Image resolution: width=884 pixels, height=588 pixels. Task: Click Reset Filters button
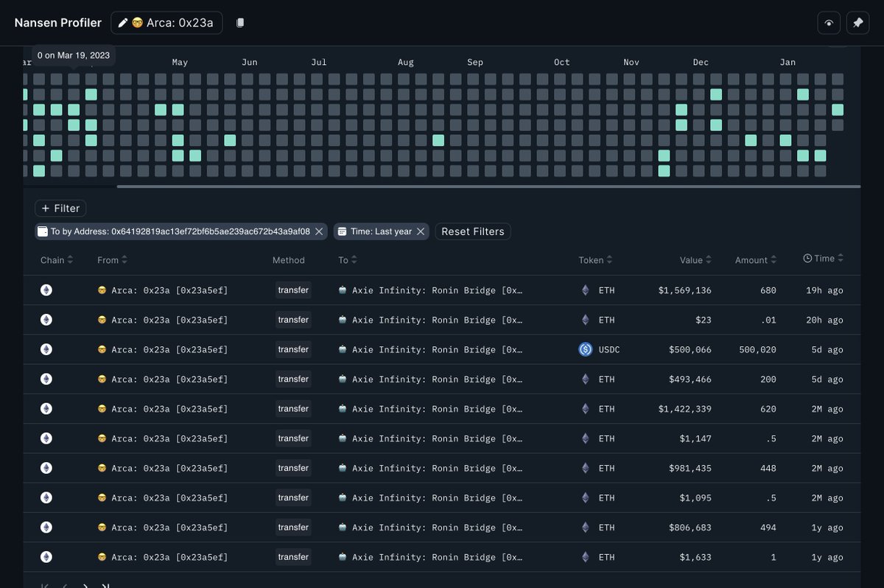473,231
